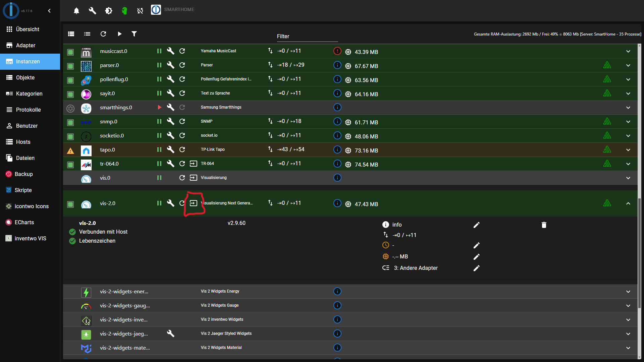Click the filter funnel icon in toolbar
Screen dimensions: 644x362
(x=134, y=34)
